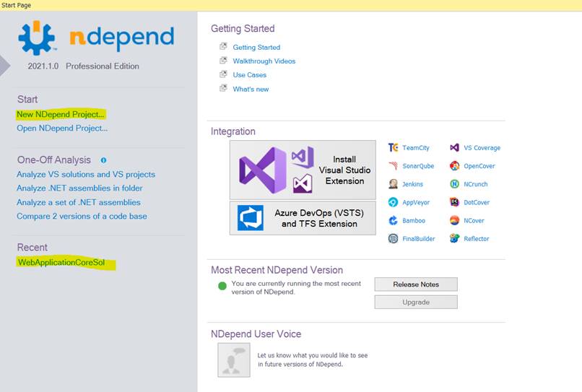Click the gray panel arrow on the left edge
The width and height of the screenshot is (582, 392).
point(5,66)
